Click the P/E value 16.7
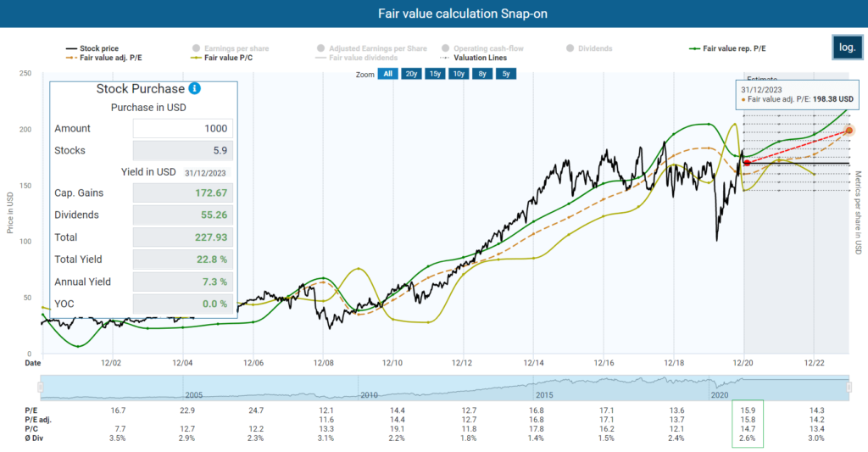The height and width of the screenshot is (452, 868). point(118,410)
